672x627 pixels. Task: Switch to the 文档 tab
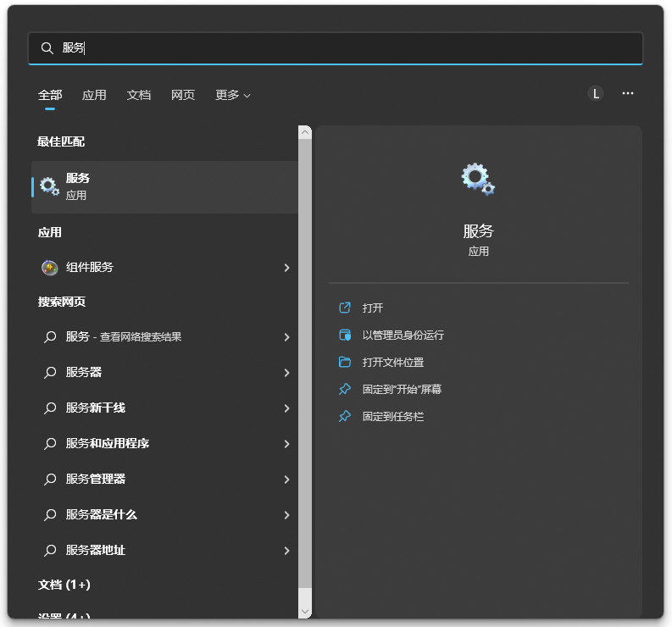coord(139,95)
